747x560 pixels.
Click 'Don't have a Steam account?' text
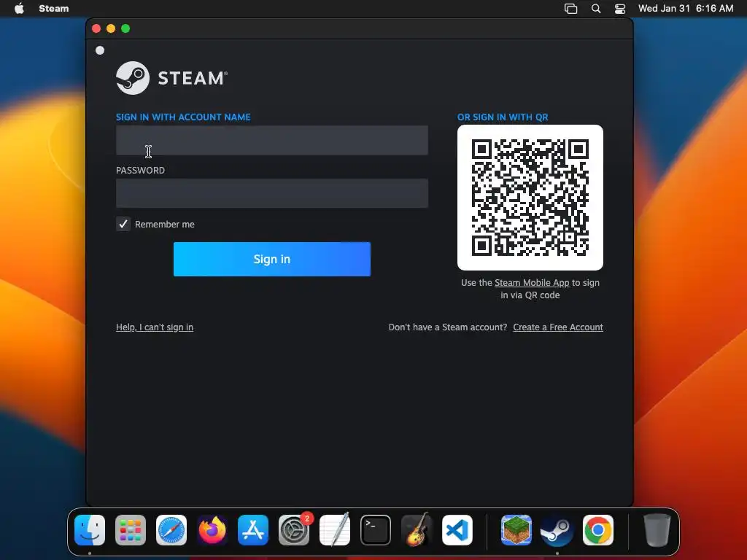click(x=448, y=327)
